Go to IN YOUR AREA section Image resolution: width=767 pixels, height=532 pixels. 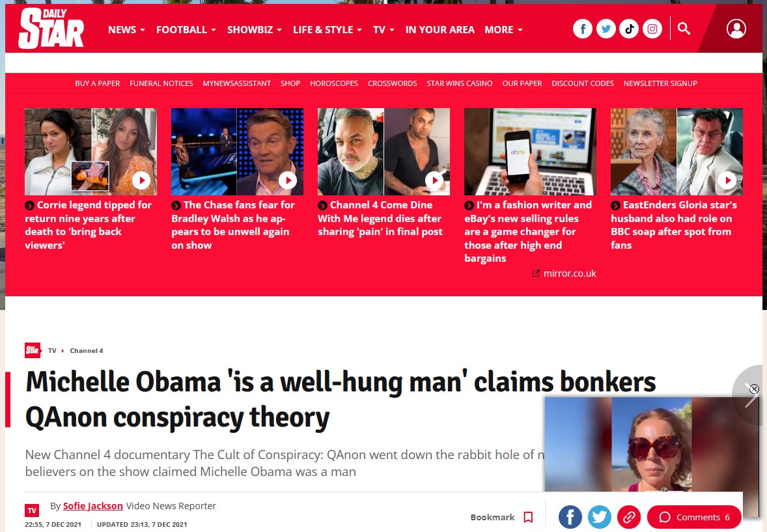439,30
